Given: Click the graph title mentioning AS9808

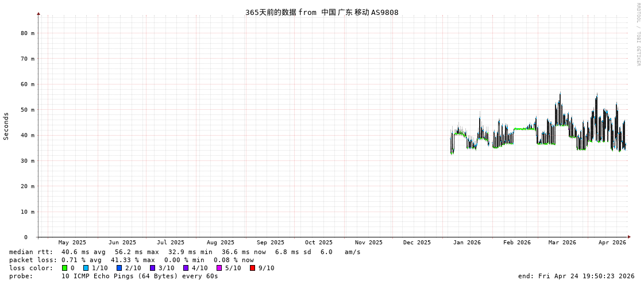Looking at the screenshot, I should (322, 12).
